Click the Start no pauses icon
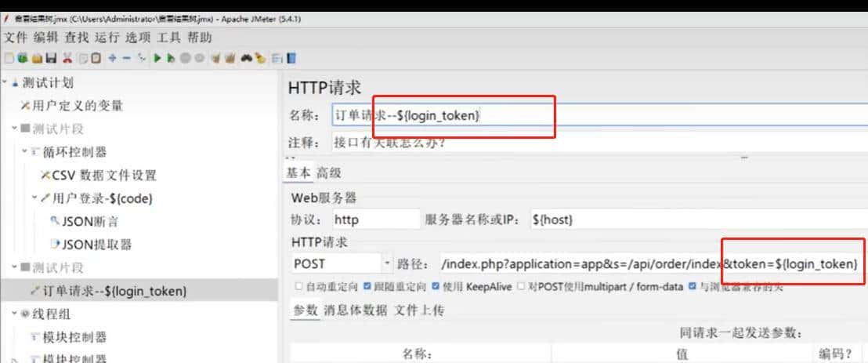The width and height of the screenshot is (868, 363). 171,58
